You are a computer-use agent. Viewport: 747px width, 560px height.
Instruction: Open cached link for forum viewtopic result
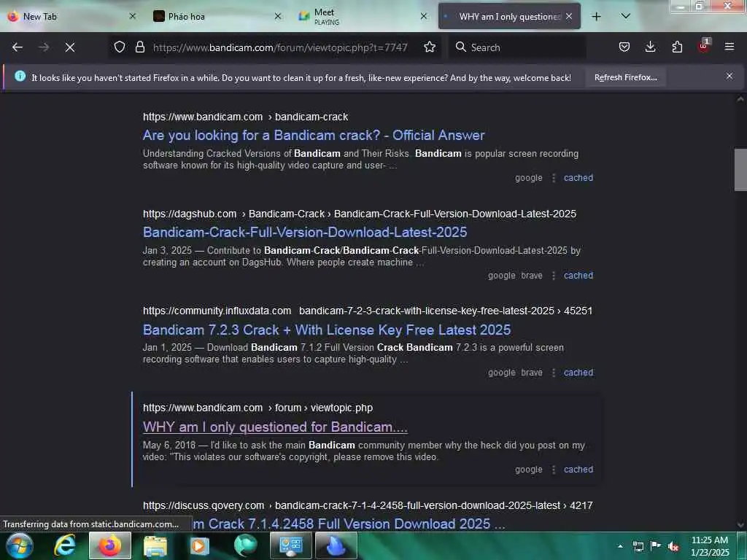[578, 469]
